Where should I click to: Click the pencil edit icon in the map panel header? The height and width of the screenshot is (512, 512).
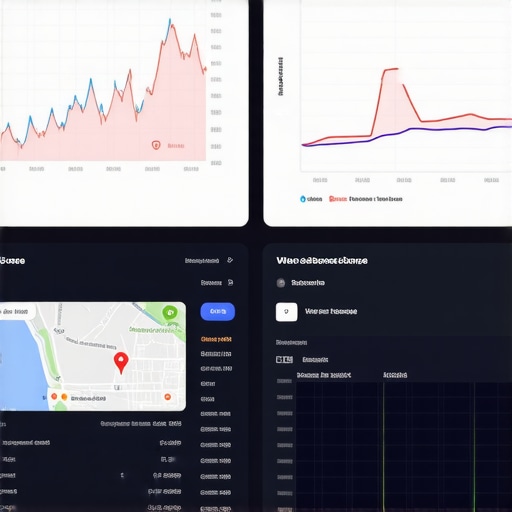230,260
